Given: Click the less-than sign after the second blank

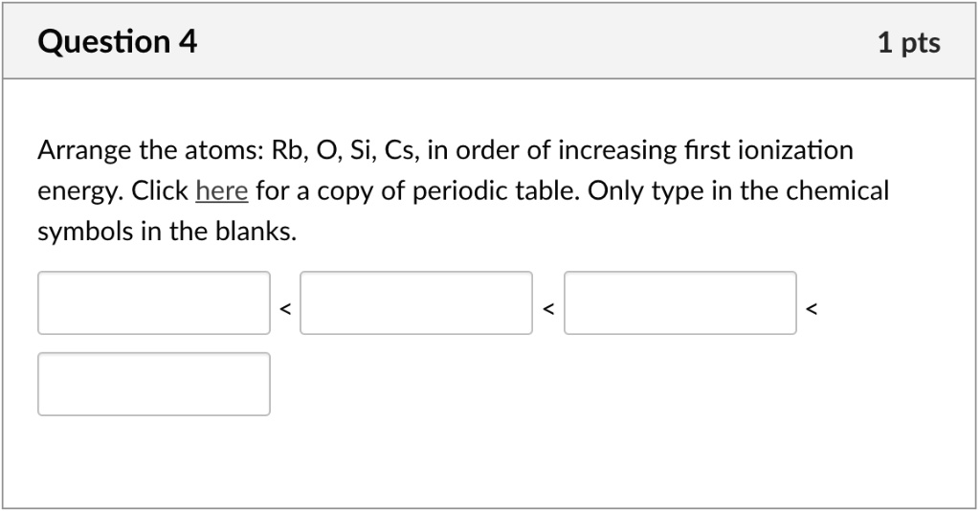Looking at the screenshot, I should pos(547,308).
